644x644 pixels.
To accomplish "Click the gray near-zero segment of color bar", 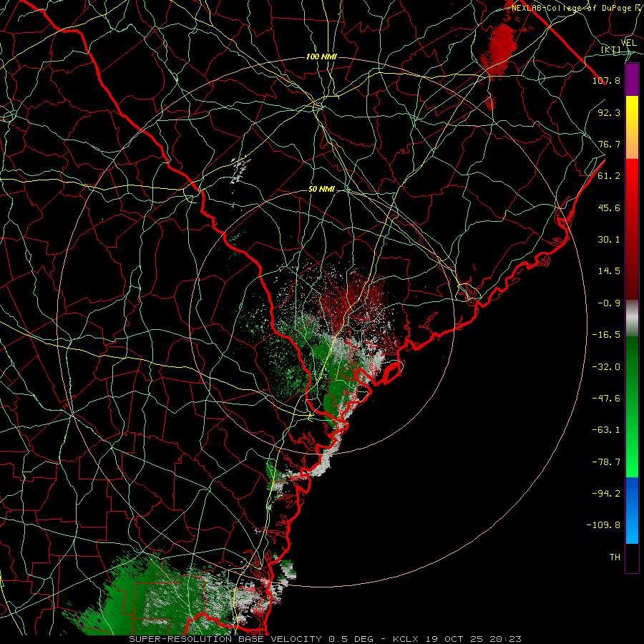I will click(632, 317).
